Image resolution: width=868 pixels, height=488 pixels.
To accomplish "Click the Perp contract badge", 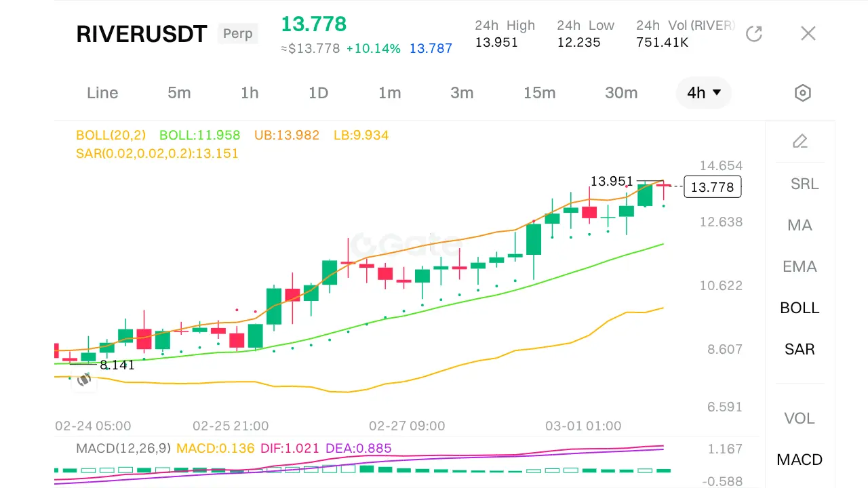I will tap(238, 33).
